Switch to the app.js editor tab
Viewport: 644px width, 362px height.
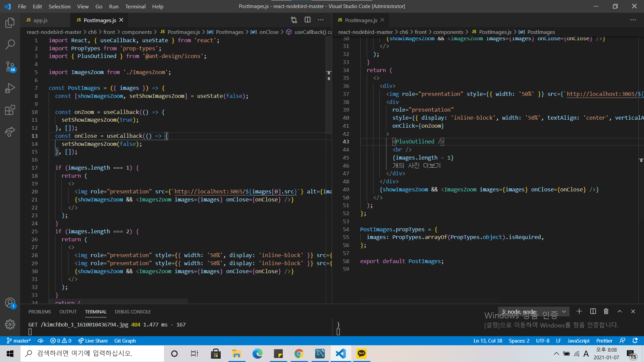coord(40,20)
